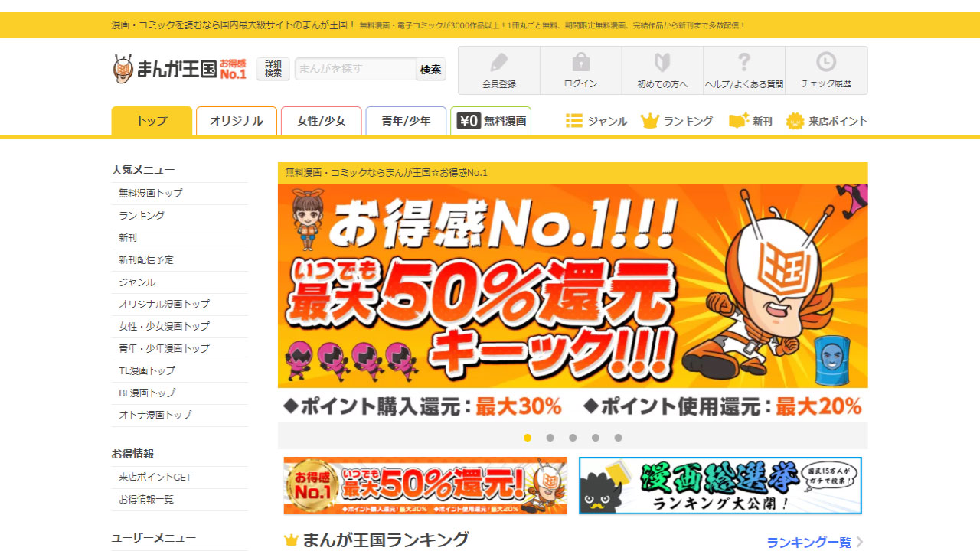Expand ランキング一覧 chevron link
This screenshot has height=551, width=980.
click(859, 542)
